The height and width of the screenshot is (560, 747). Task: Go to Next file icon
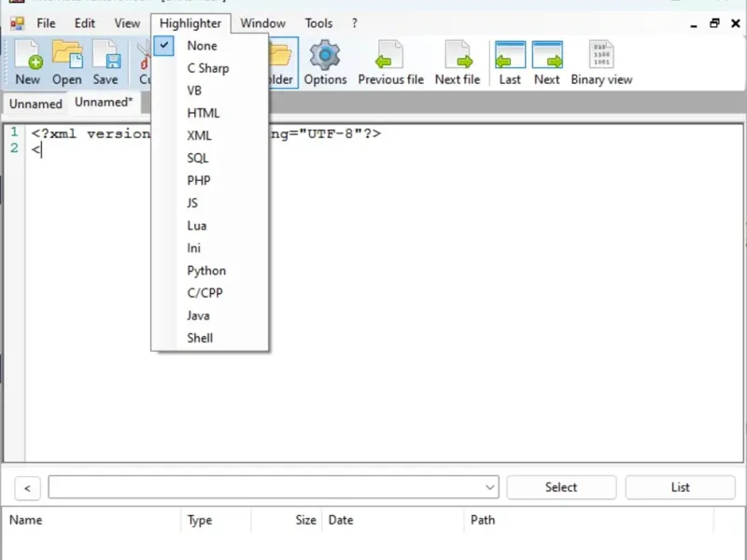coord(458,63)
